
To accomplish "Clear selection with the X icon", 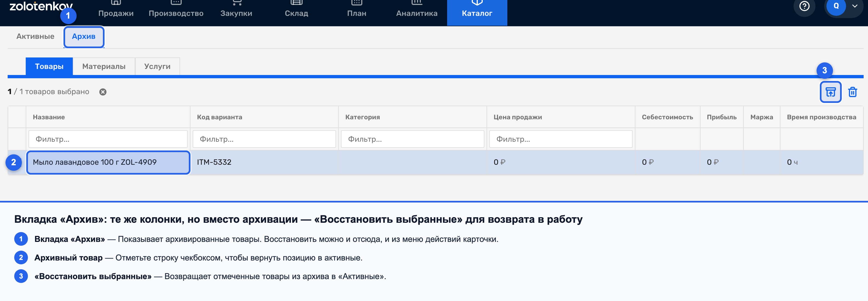I will [103, 92].
